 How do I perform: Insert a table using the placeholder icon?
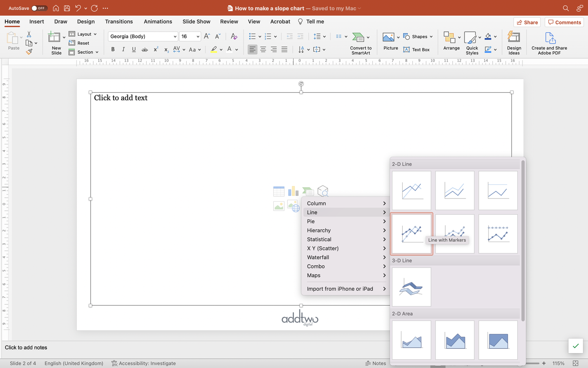click(x=279, y=191)
